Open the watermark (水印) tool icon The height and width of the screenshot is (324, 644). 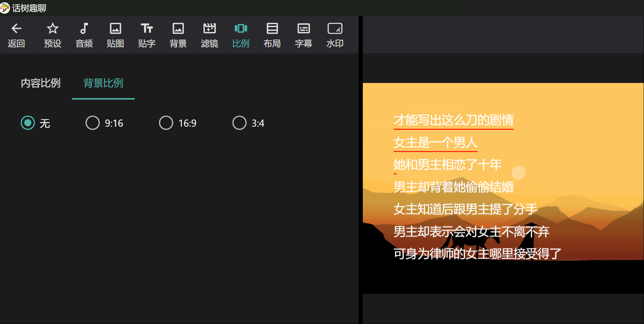pos(335,29)
